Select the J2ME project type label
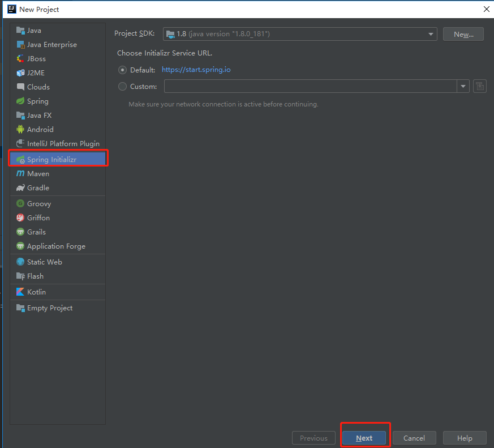 click(x=36, y=73)
